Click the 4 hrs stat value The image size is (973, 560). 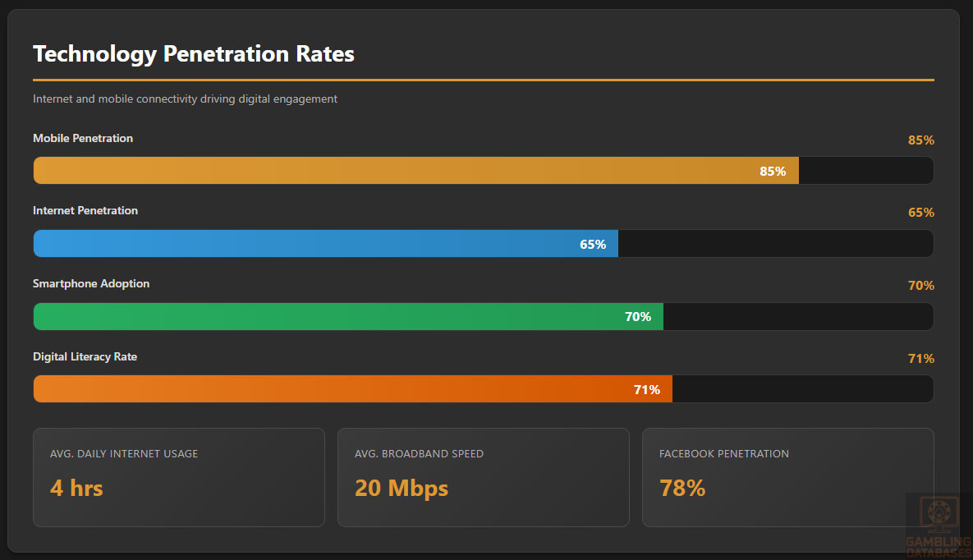click(76, 488)
